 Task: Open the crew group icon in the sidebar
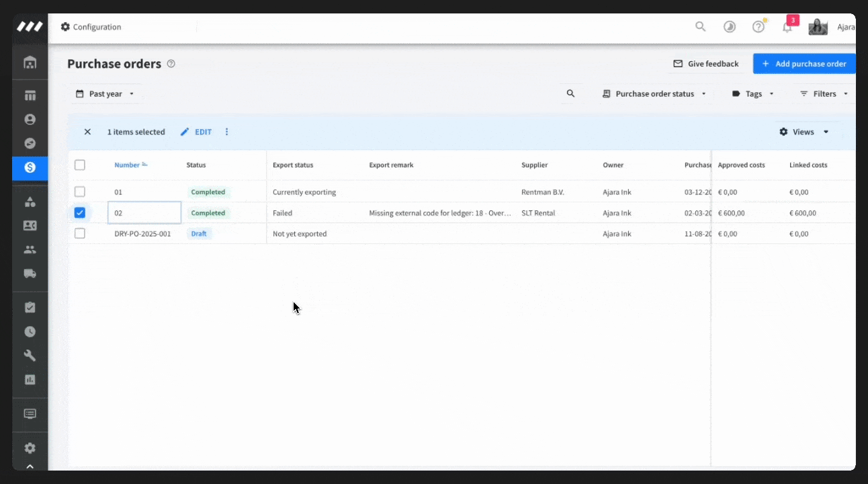pyautogui.click(x=30, y=249)
